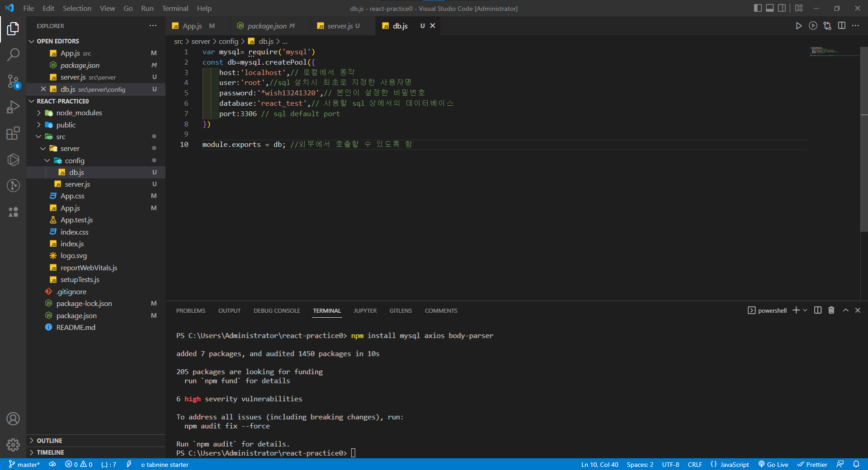The height and width of the screenshot is (470, 868).
Task: Collapse the config folder
Action: (x=47, y=160)
